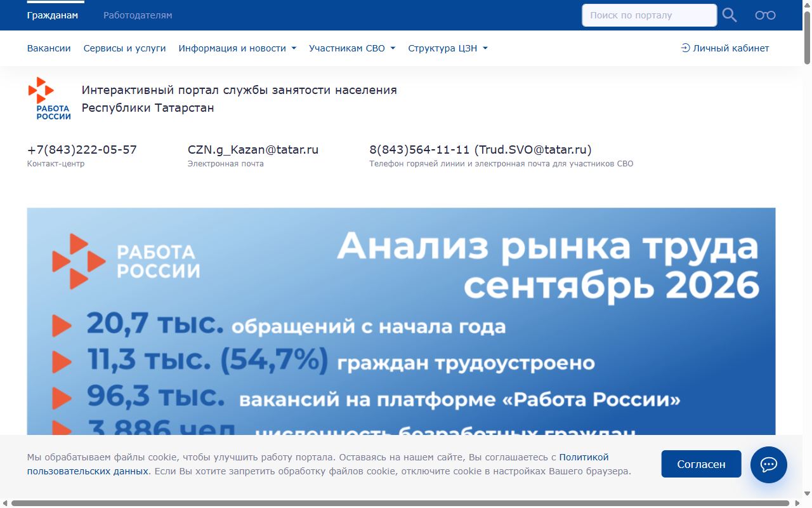Click the search magnifier icon
Viewport: 812px width, 508px height.
coord(730,15)
